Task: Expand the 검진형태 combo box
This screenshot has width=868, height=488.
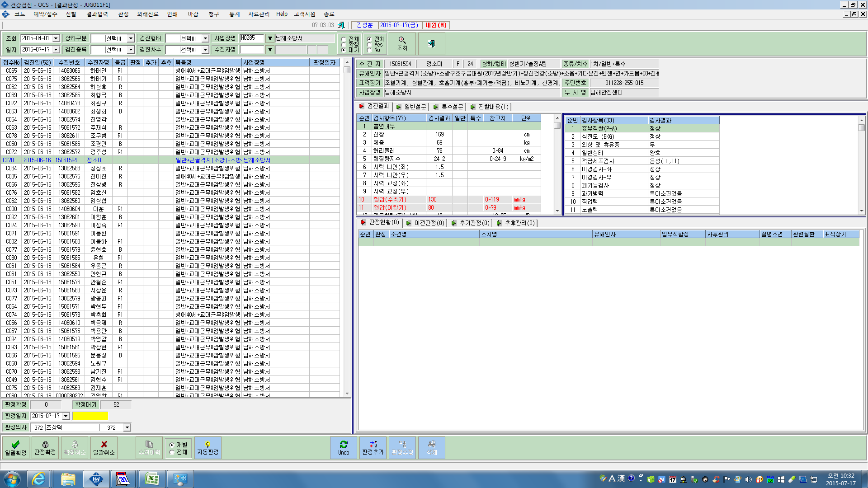Action: pos(205,38)
